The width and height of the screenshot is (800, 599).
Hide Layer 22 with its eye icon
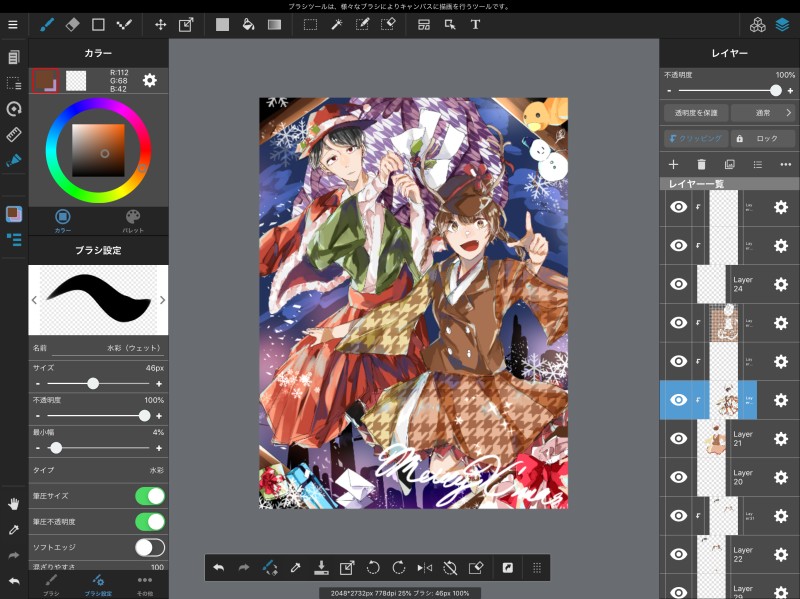[x=678, y=554]
